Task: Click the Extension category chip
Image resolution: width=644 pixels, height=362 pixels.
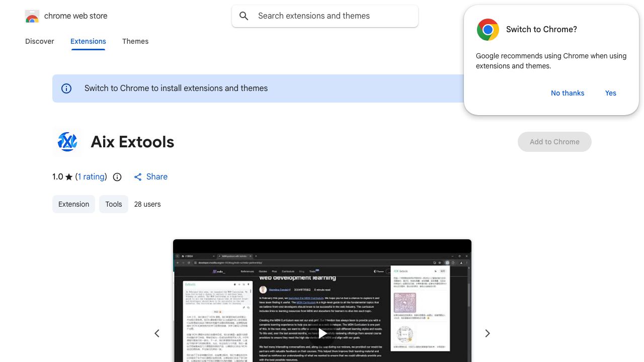Action: tap(73, 204)
